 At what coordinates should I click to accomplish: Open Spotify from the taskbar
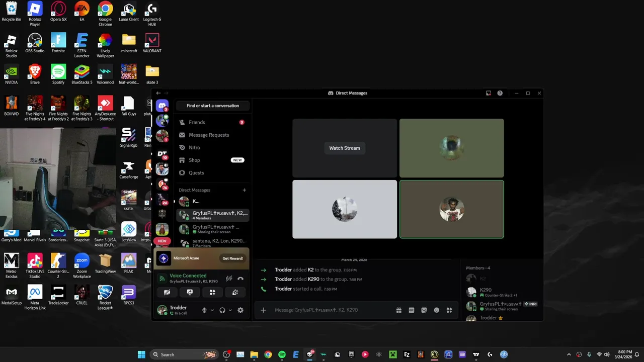pos(282,354)
